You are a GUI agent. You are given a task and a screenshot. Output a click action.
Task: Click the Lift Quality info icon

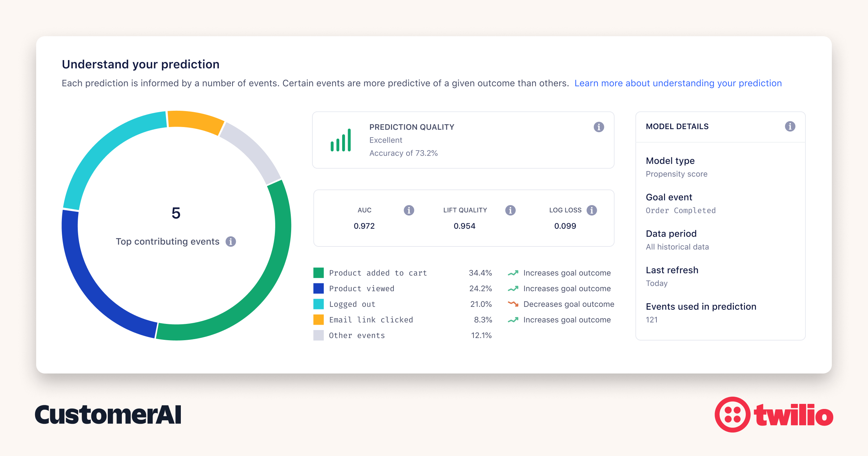tap(510, 210)
